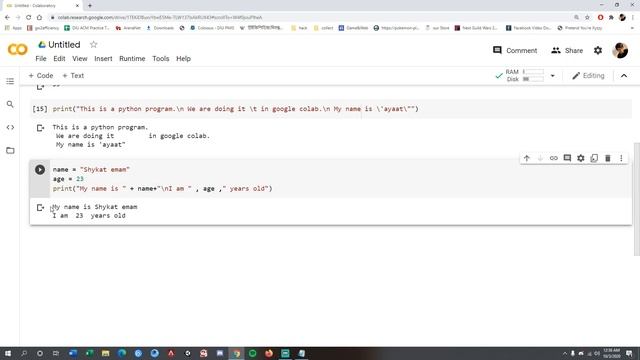Add a new Code cell

41,76
